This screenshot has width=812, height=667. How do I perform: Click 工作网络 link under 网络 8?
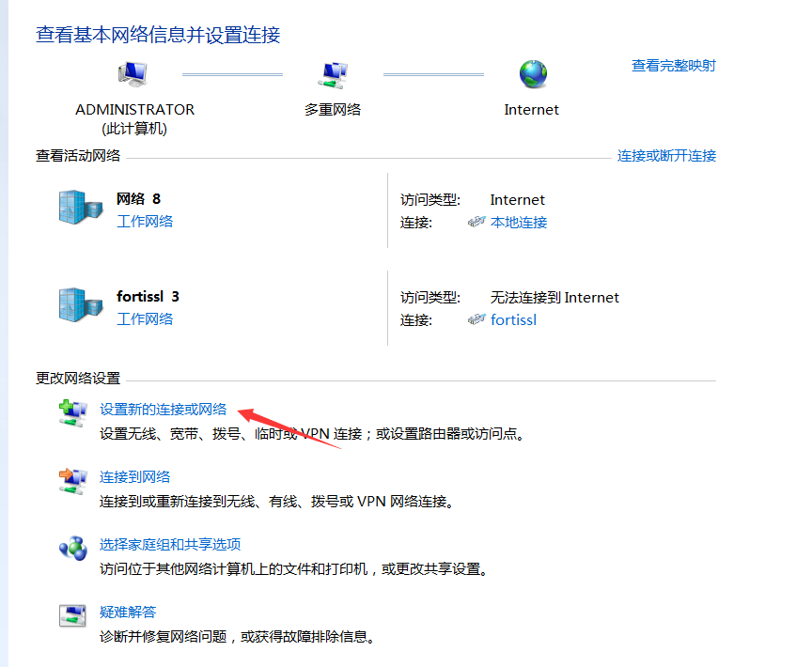point(145,222)
